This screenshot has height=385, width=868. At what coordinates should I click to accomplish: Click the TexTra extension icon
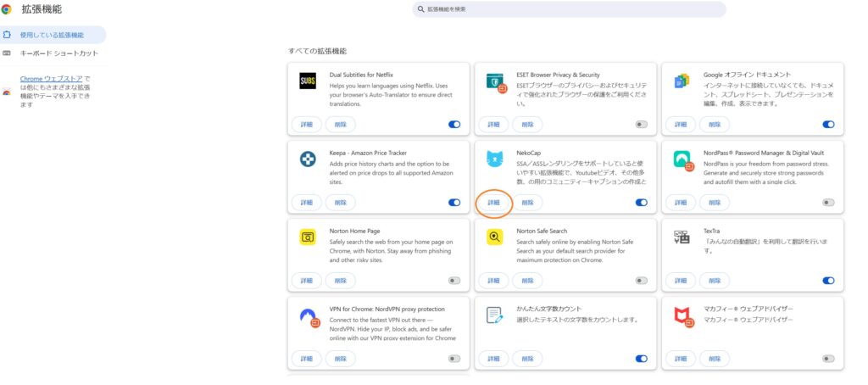point(682,237)
